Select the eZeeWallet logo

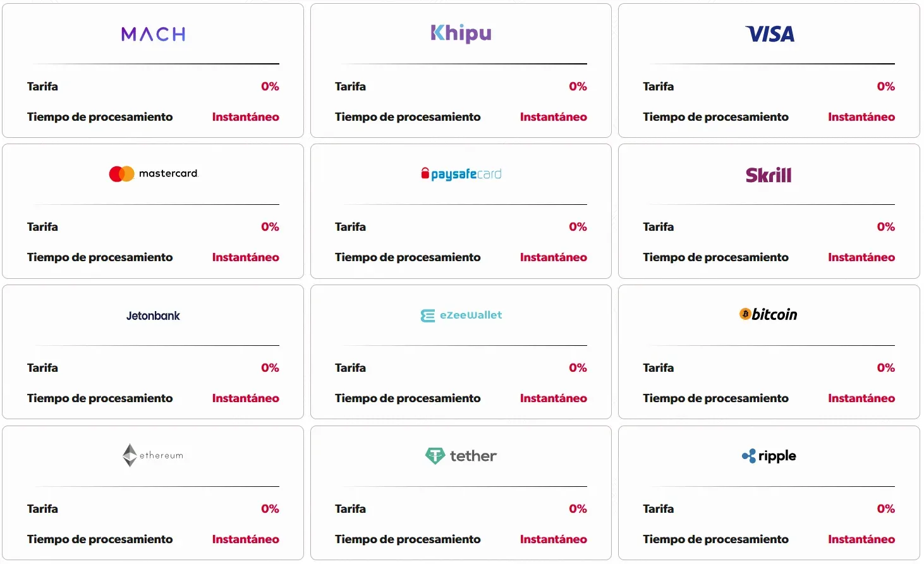click(461, 315)
